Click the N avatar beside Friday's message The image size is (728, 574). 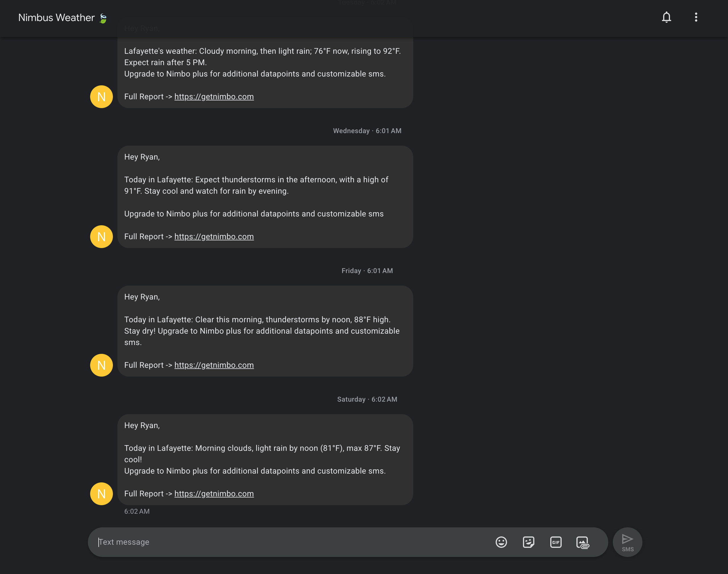[102, 365]
